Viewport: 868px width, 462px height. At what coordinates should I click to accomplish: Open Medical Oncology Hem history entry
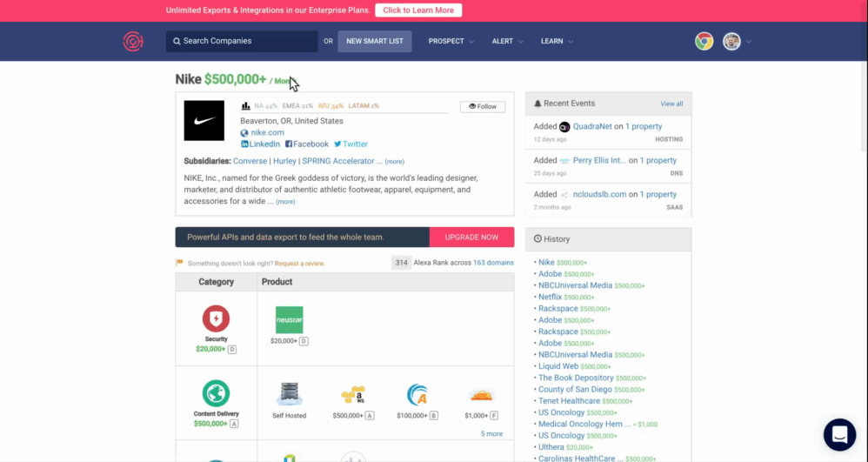(584, 424)
